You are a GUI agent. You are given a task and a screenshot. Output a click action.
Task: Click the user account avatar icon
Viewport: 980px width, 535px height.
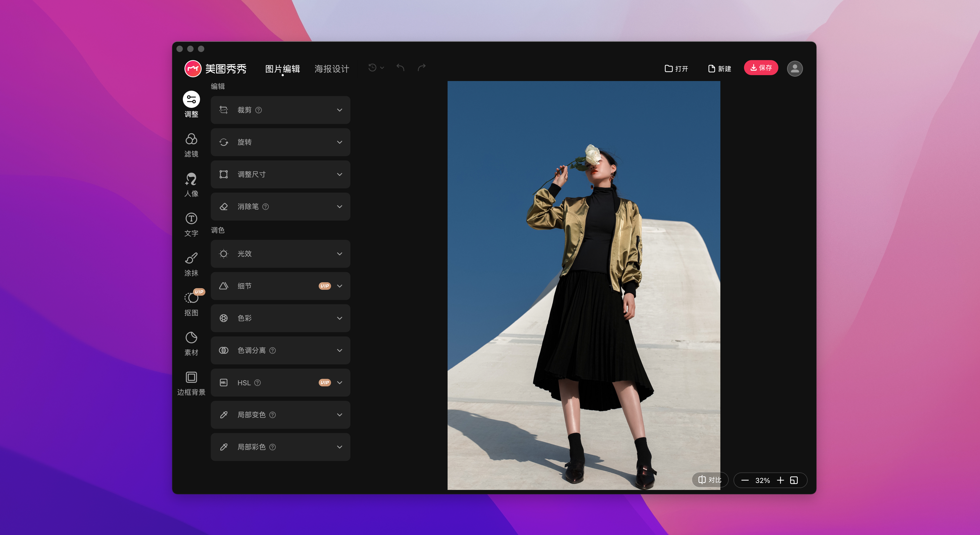pyautogui.click(x=795, y=68)
